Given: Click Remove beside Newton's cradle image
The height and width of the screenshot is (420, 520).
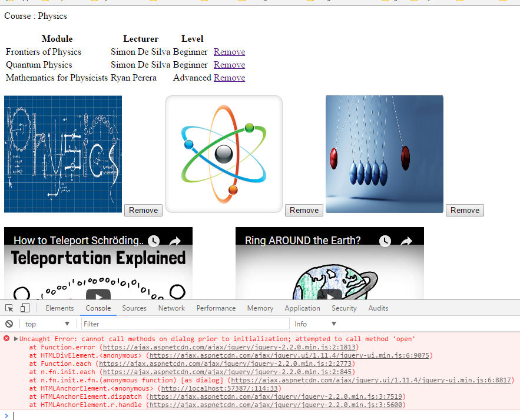Looking at the screenshot, I should coord(465,211).
